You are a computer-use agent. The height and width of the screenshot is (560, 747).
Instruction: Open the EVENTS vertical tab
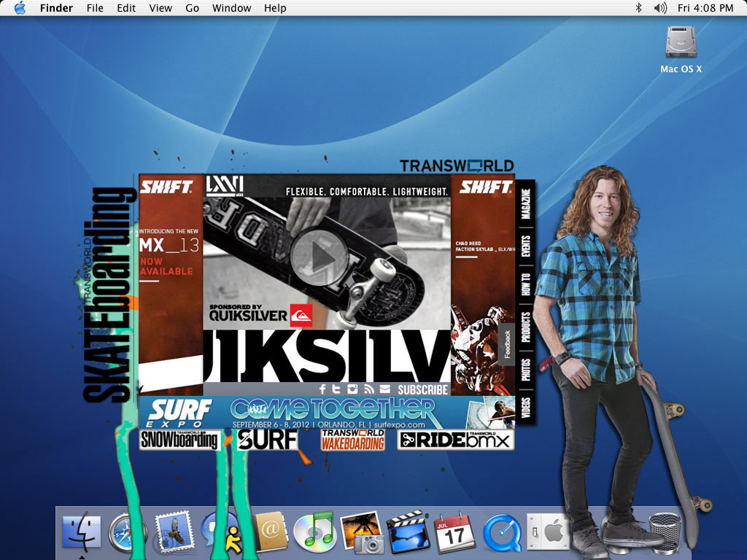[x=525, y=246]
